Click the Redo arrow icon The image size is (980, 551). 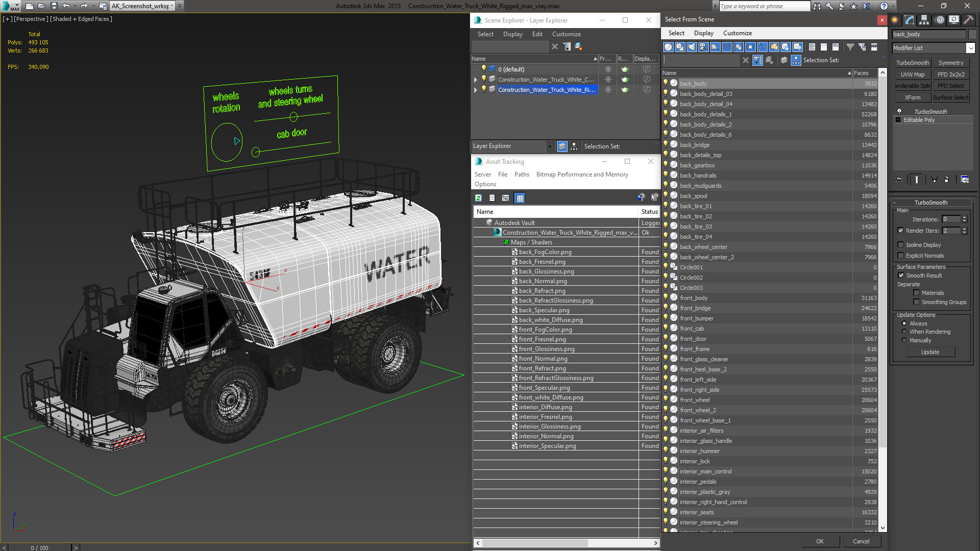tap(84, 6)
